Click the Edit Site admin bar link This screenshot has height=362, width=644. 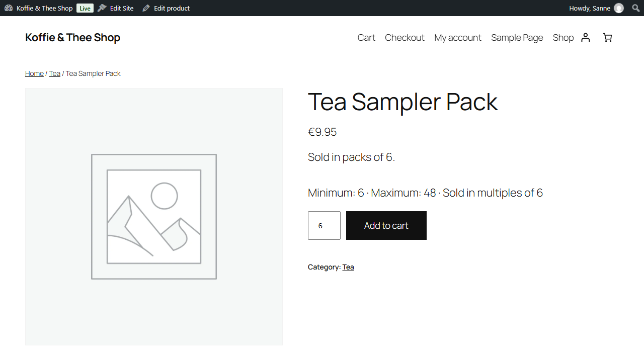click(122, 8)
